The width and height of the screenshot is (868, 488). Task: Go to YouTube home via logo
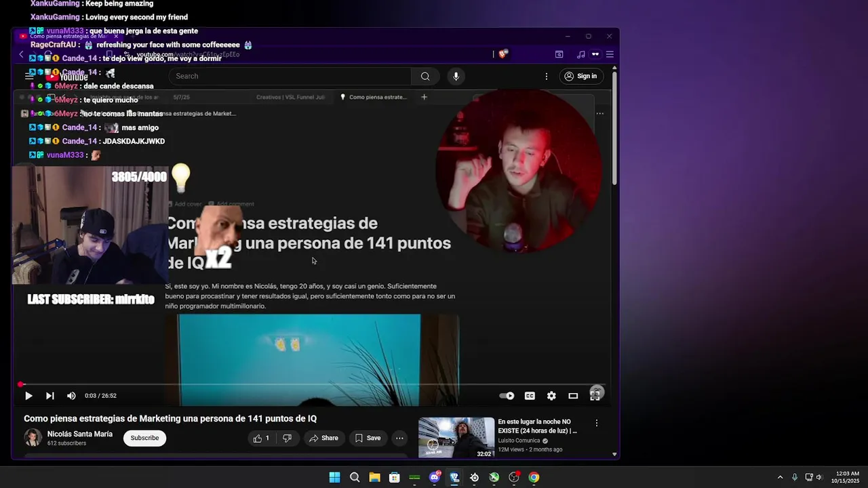coord(68,77)
